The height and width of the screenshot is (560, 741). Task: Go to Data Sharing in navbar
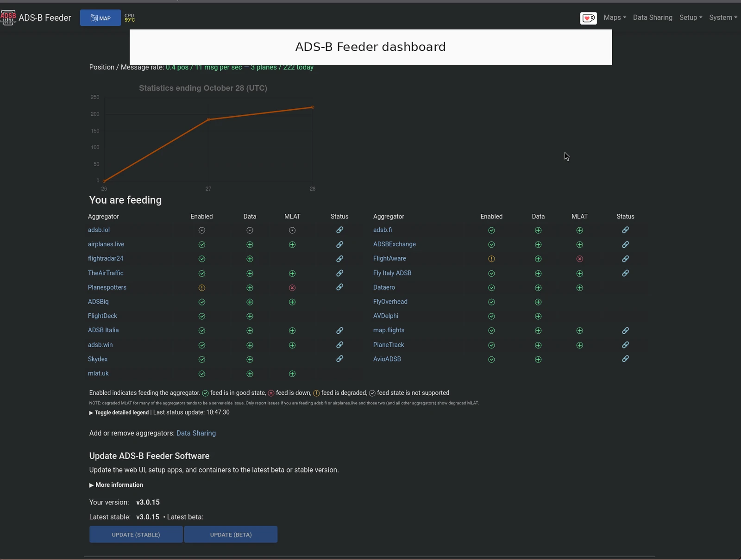click(653, 18)
